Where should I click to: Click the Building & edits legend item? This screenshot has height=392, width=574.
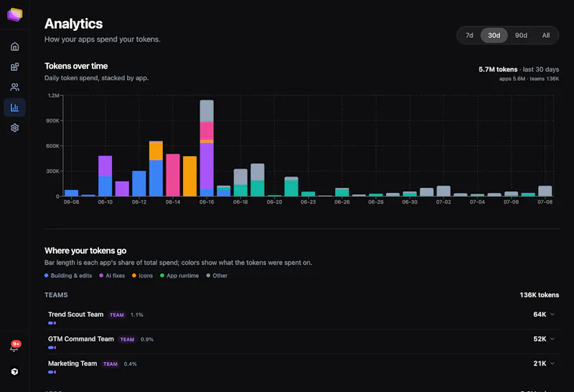[68, 276]
